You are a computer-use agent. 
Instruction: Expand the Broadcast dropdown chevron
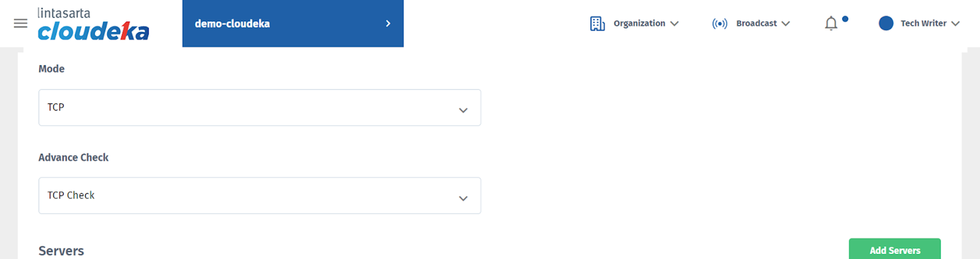[786, 23]
